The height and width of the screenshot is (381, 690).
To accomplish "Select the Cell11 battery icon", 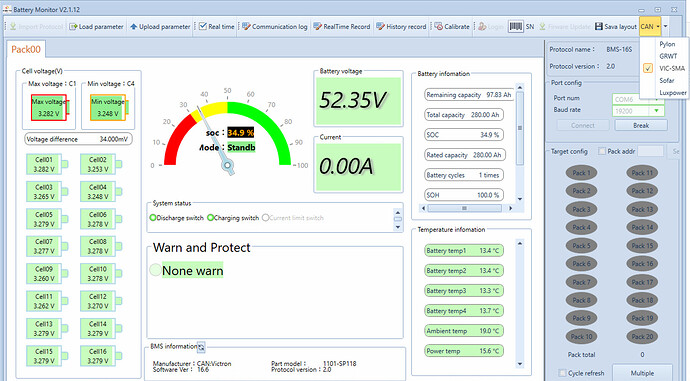I will click(46, 301).
